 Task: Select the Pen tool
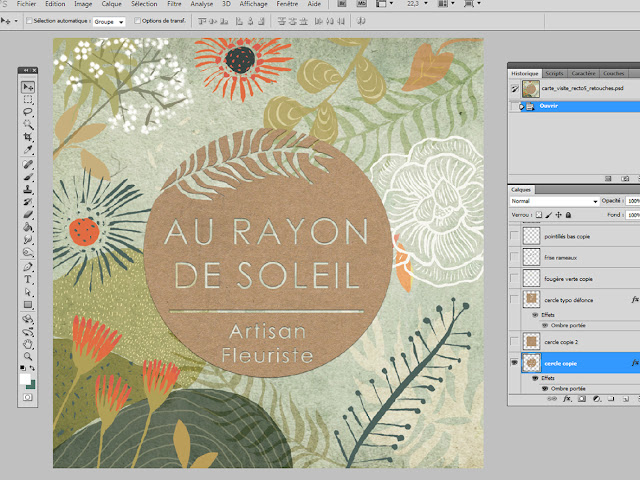(28, 267)
